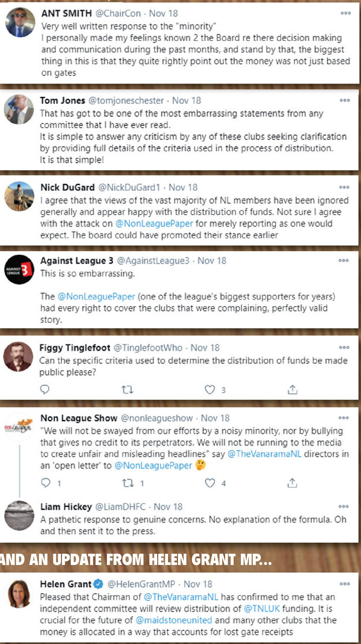Share Figgy Tinglefoot's tweet

[x=292, y=390]
